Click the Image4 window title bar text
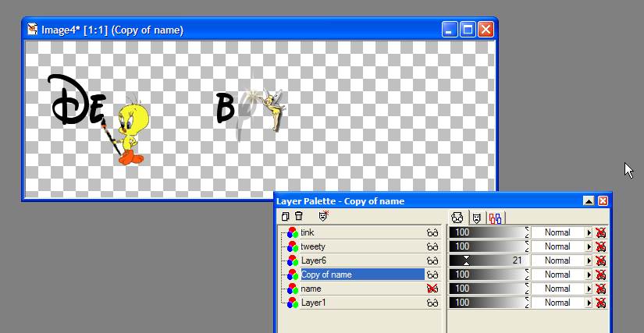 point(112,30)
